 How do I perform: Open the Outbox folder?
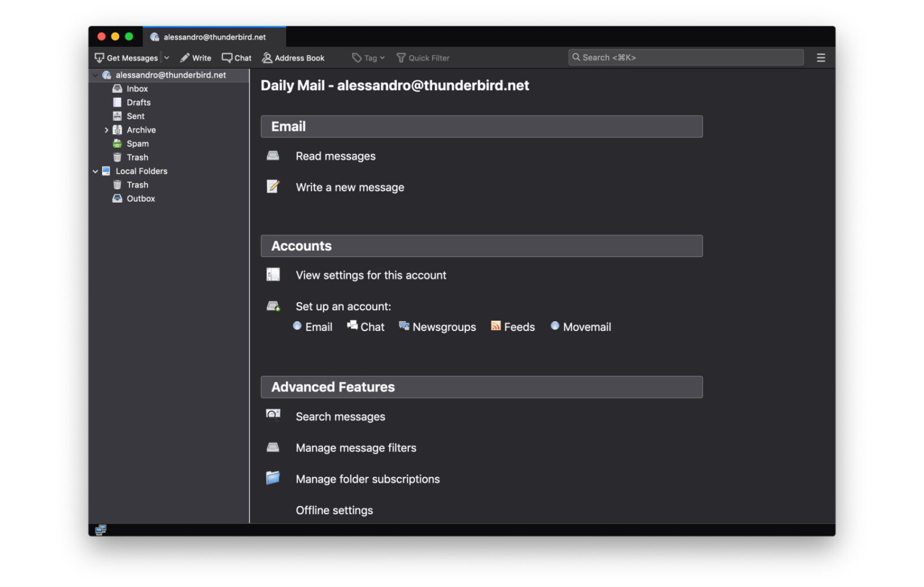(141, 199)
